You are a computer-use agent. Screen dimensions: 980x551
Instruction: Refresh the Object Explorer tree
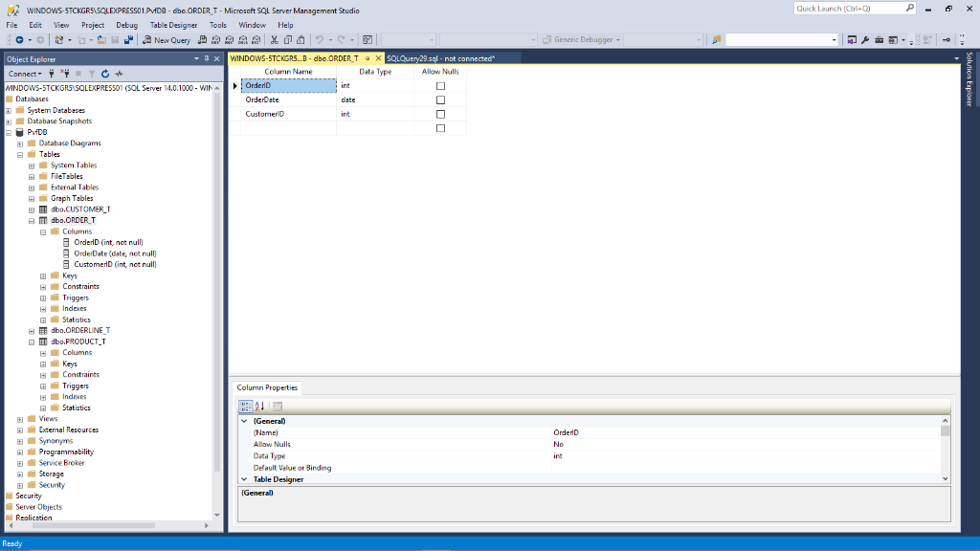(x=105, y=74)
